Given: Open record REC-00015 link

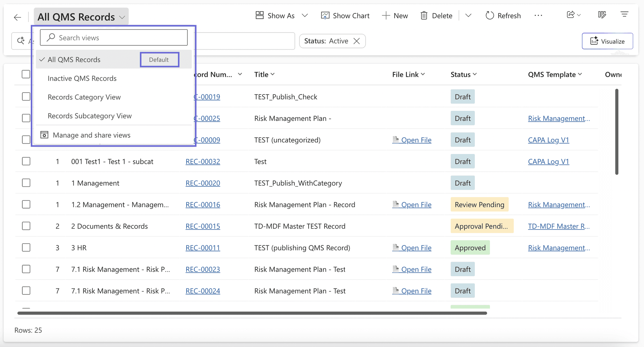Looking at the screenshot, I should click(203, 226).
